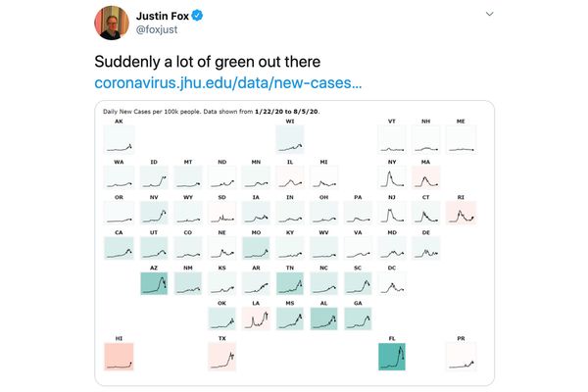Select the AZ state chart tile
588x392 pixels.
point(154,283)
